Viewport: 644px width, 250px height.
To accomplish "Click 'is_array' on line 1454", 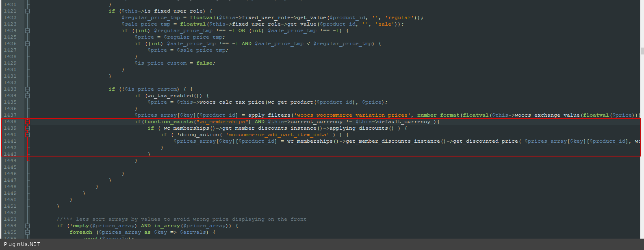I will (167, 226).
